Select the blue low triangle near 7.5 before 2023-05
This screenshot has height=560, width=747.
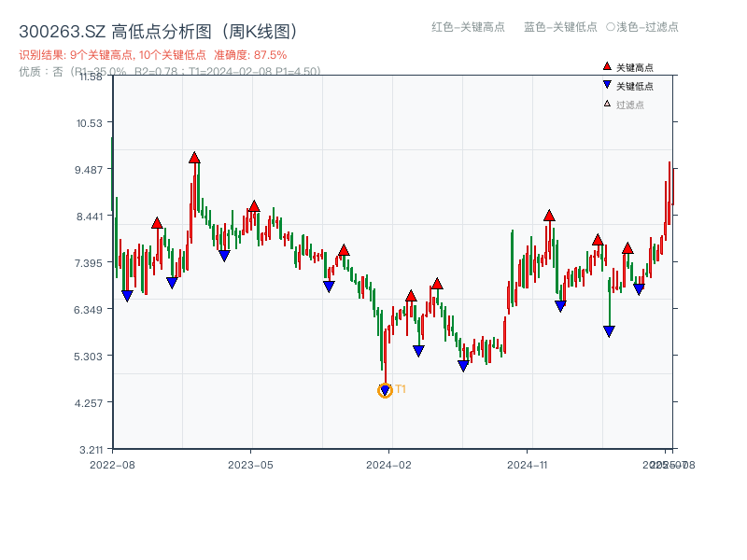(224, 256)
